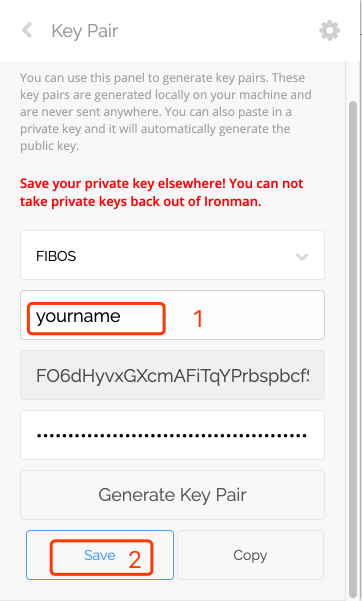This screenshot has width=362, height=601.
Task: Open the FIBOS blockchain dropdown
Action: tap(172, 255)
